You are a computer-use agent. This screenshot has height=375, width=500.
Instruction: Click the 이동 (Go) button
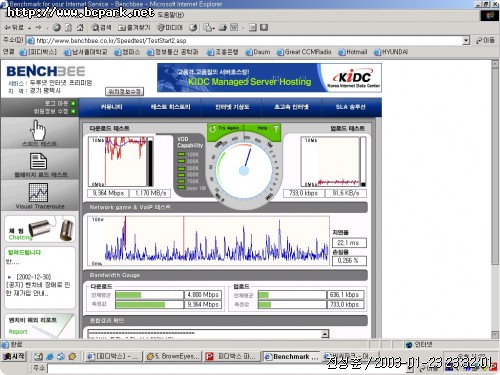coord(485,41)
